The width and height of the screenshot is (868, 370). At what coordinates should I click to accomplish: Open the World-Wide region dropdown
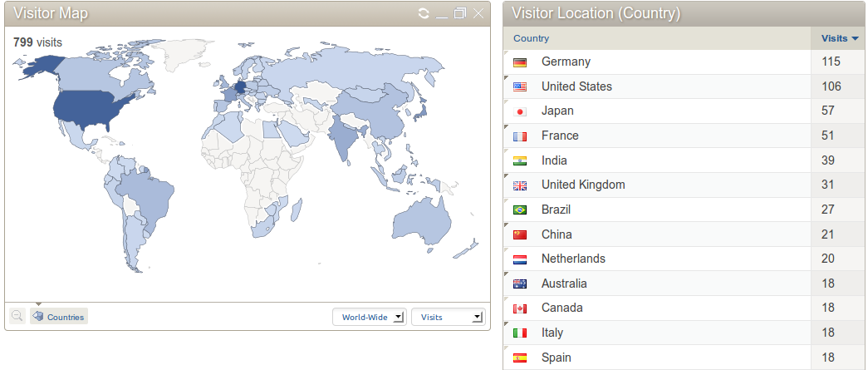click(x=369, y=317)
